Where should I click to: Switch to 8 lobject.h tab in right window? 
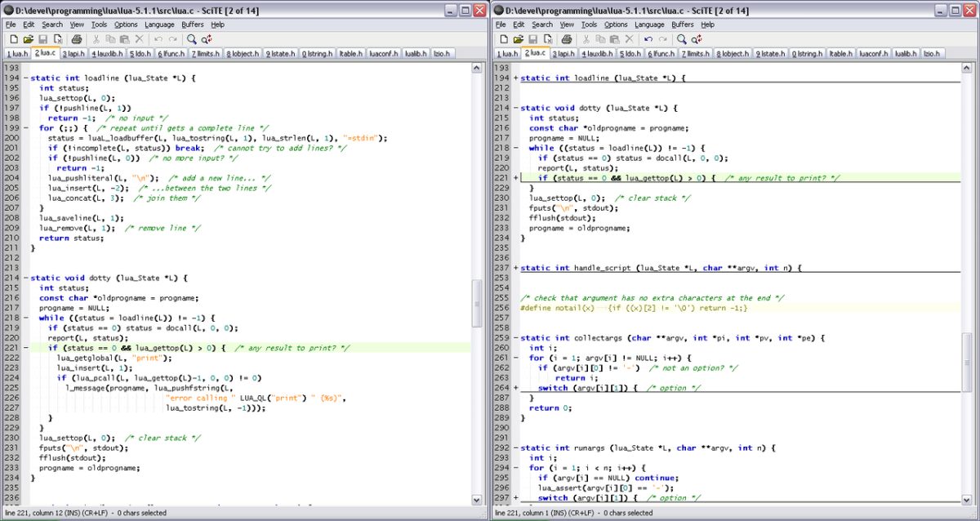click(733, 54)
